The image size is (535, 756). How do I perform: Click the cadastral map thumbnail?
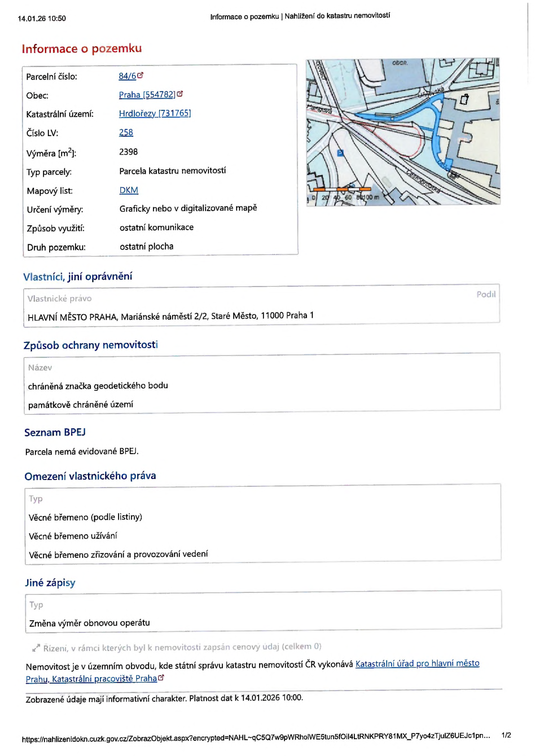point(403,132)
